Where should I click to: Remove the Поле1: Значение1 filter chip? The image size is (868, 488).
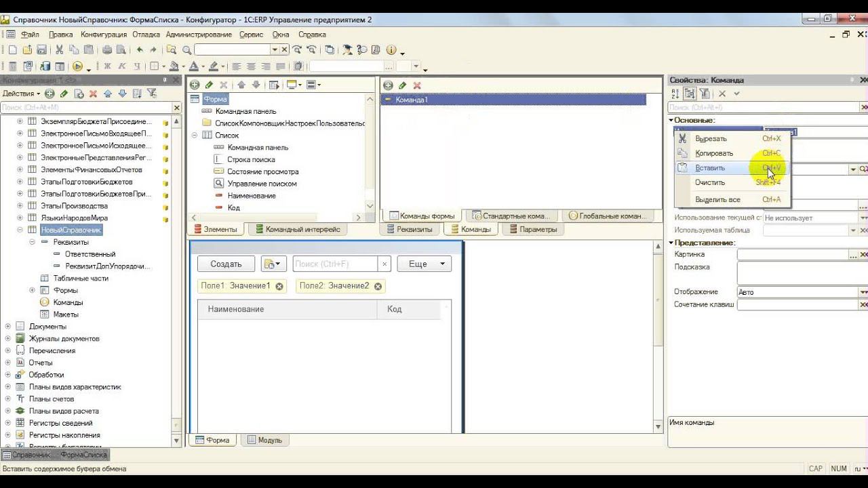(x=279, y=286)
